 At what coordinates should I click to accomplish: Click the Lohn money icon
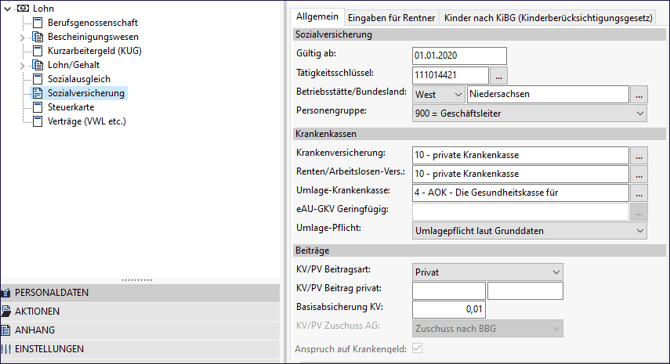click(23, 9)
